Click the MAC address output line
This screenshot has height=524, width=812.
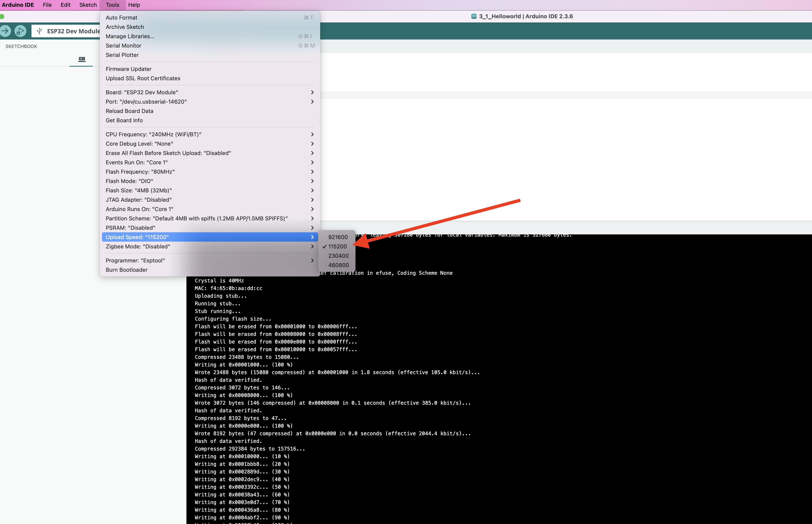[228, 288]
